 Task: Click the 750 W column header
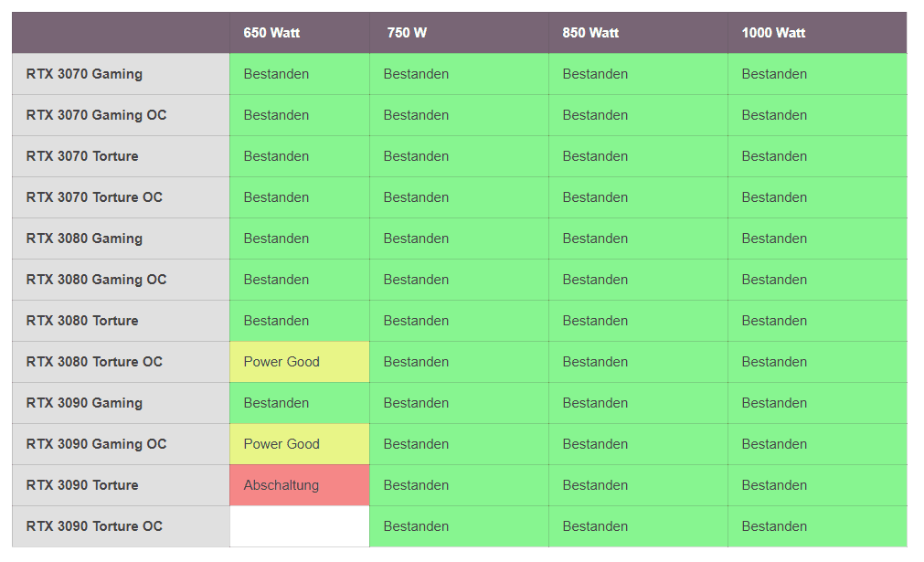407,33
